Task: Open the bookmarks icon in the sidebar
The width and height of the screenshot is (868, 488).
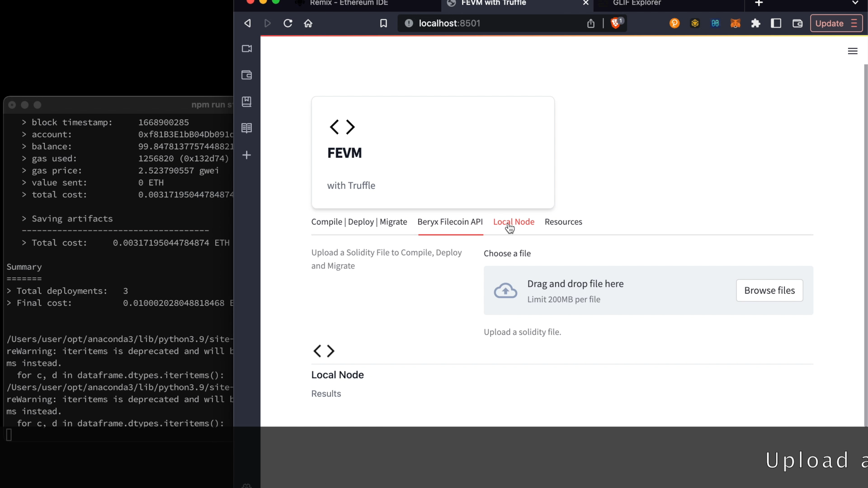Action: 246,102
